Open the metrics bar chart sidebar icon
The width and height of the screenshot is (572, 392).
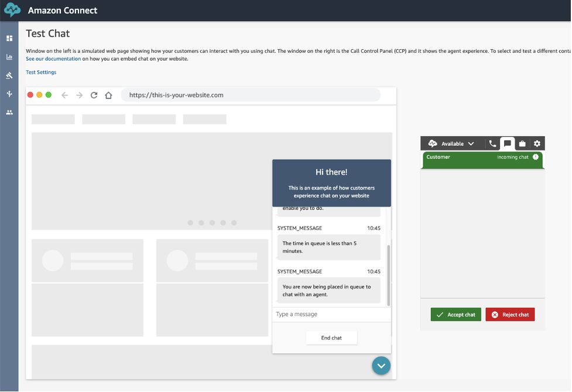9,57
